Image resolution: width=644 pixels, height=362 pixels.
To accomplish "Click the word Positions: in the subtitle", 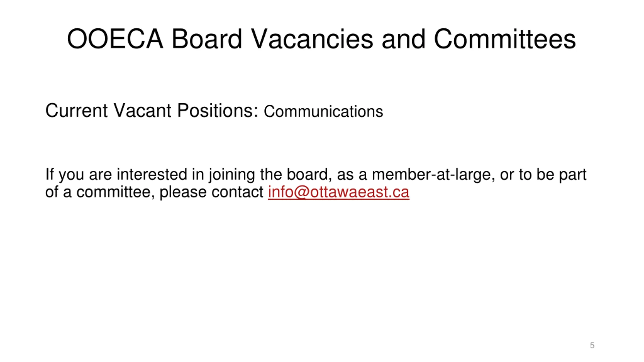I will [x=218, y=110].
